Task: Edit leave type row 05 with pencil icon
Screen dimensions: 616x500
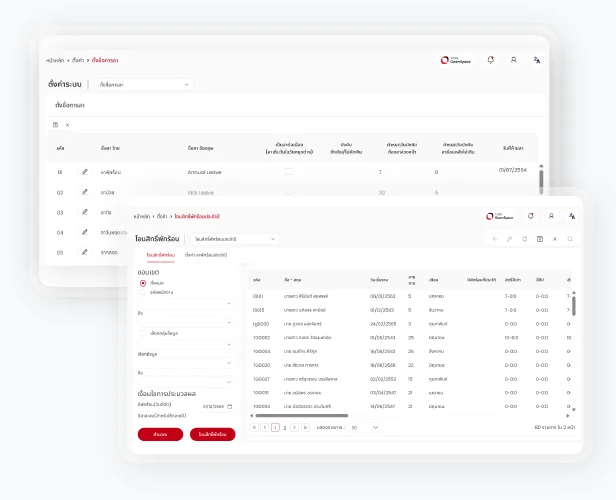Action: click(84, 252)
